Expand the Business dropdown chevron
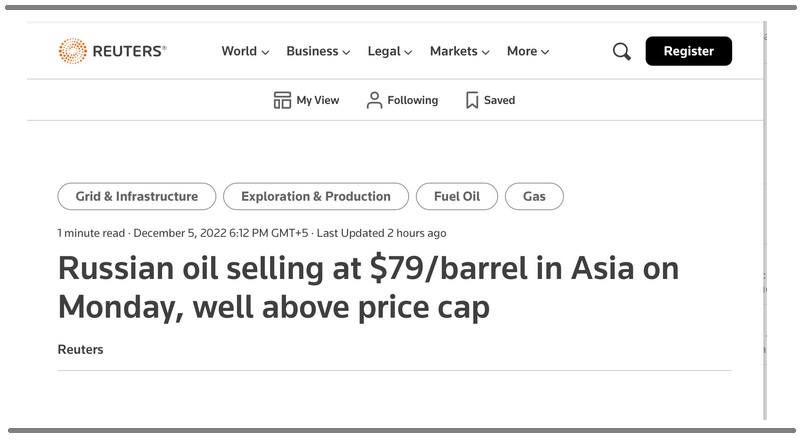The image size is (803, 441). pos(347,52)
